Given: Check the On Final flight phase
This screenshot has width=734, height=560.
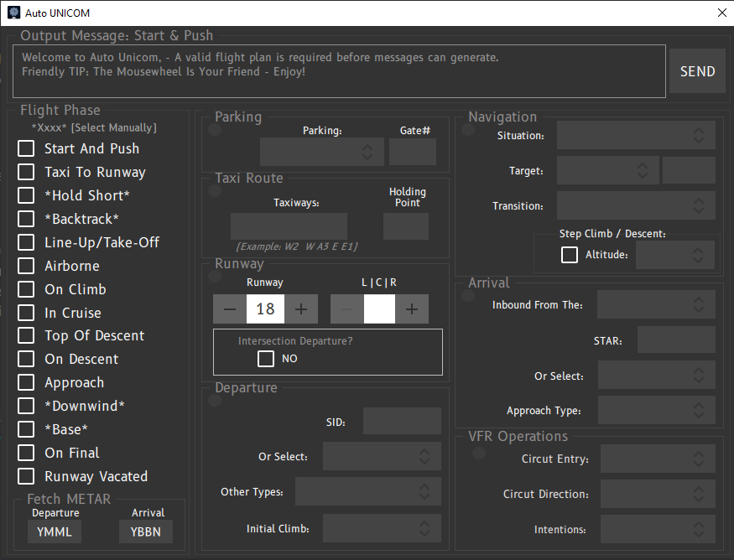Looking at the screenshot, I should (27, 453).
